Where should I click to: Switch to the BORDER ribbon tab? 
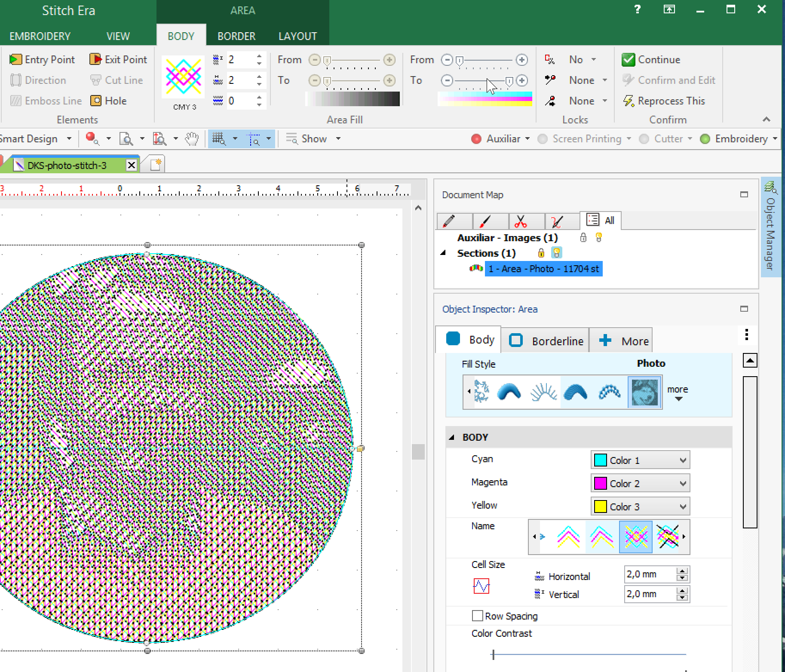(x=236, y=36)
